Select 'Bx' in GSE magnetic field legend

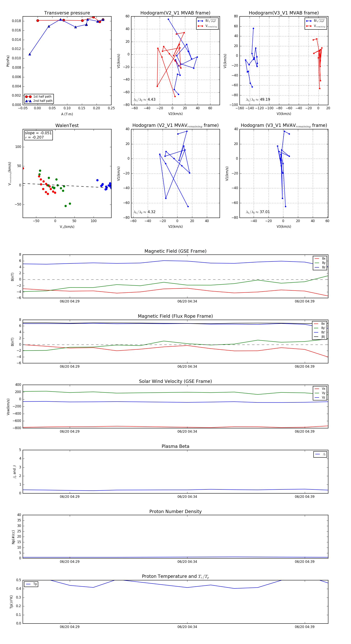[320, 259]
